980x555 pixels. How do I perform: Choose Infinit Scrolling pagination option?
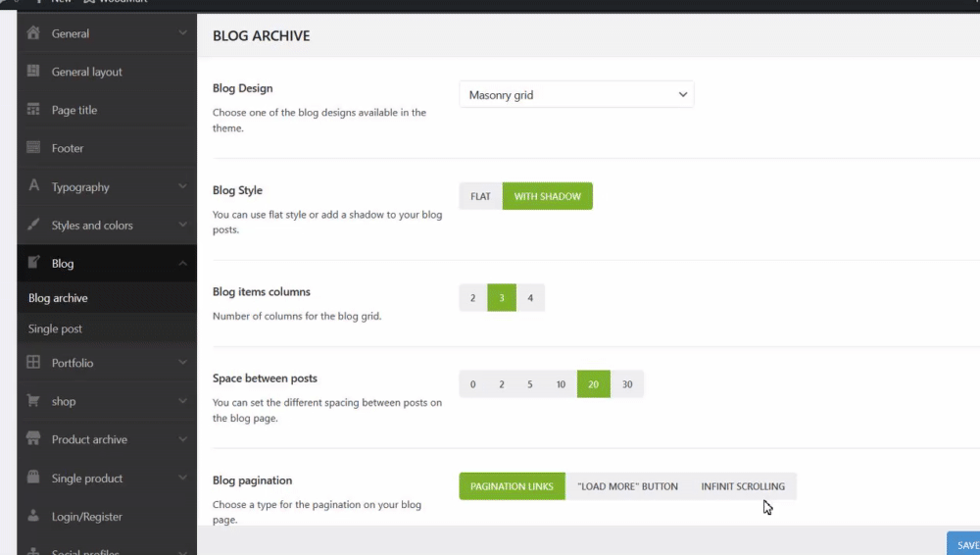tap(743, 486)
